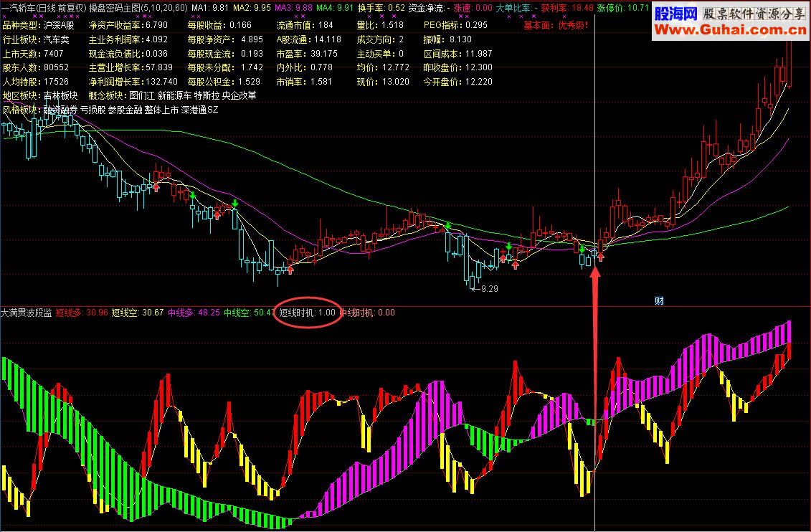Click PEG指标: 0.295 field
Screen dimensions: 811x532
click(455, 25)
